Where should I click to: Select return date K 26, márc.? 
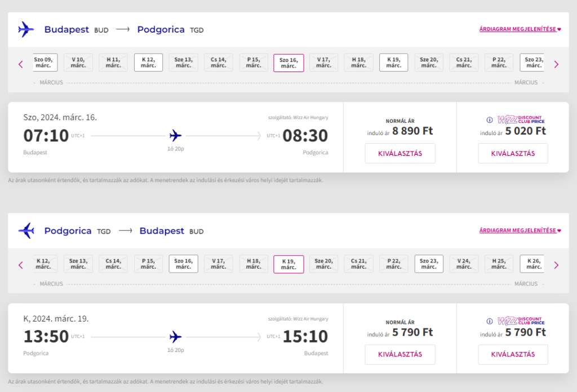tap(532, 264)
